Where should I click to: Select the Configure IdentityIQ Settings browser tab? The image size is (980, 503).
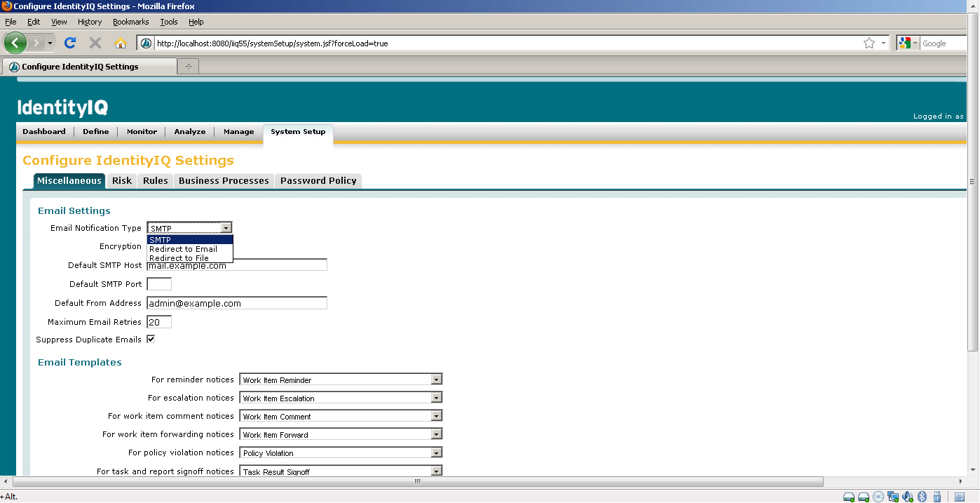[x=90, y=67]
